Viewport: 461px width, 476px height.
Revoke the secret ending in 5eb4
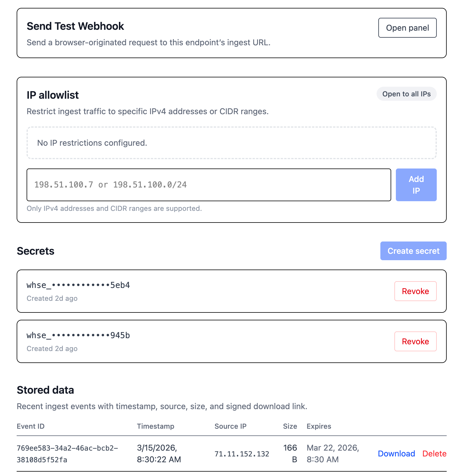click(415, 291)
